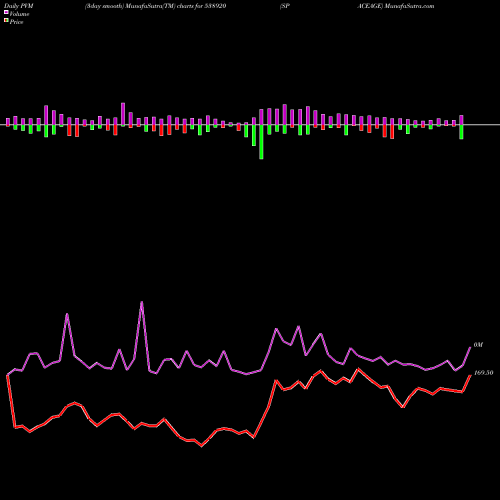500x500 pixels.
Task: Click the '169.50' price end label
Action: pos(483,373)
